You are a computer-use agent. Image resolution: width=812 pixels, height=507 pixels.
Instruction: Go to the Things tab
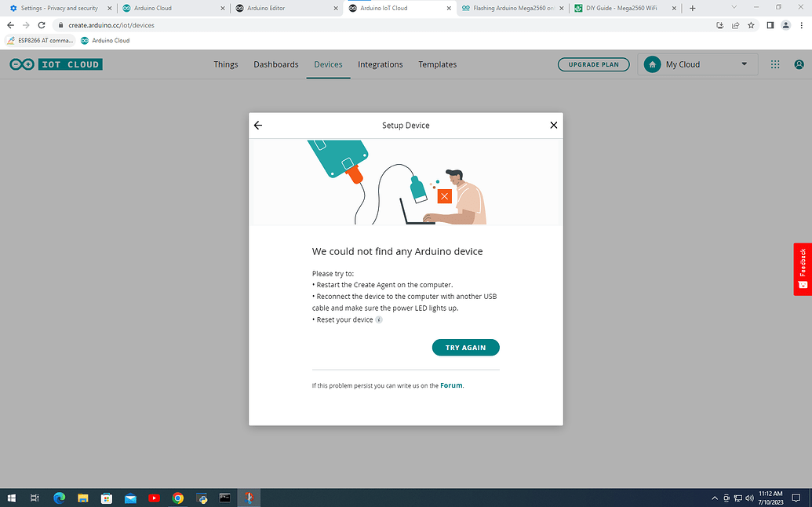pos(226,64)
